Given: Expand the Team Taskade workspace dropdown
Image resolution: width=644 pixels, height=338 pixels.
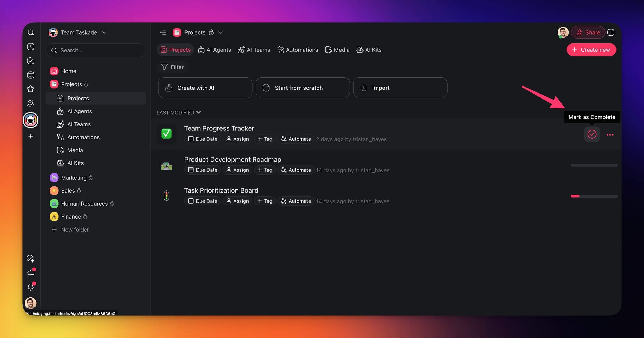Looking at the screenshot, I should [104, 32].
